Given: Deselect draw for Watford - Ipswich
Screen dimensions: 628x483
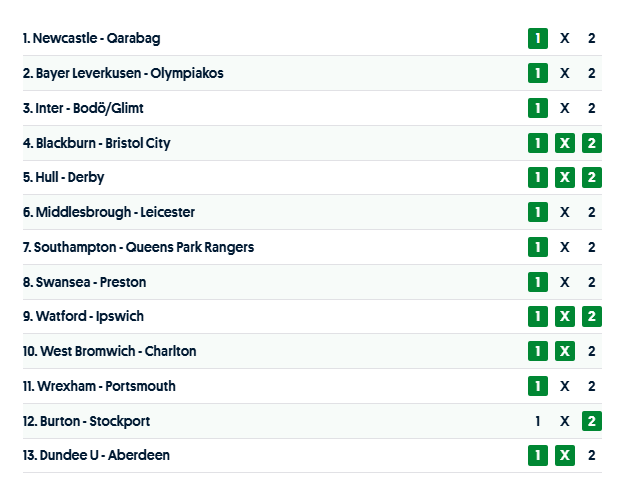Looking at the screenshot, I should [565, 317].
